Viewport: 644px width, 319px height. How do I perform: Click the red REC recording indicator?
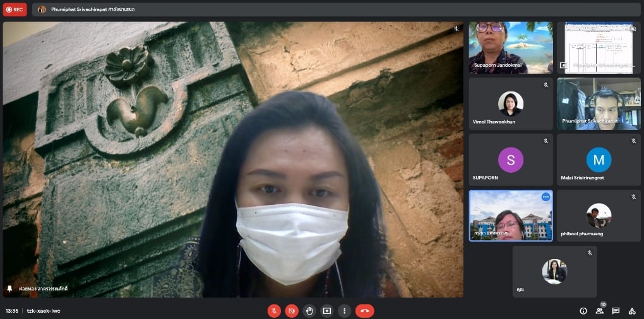coord(15,9)
